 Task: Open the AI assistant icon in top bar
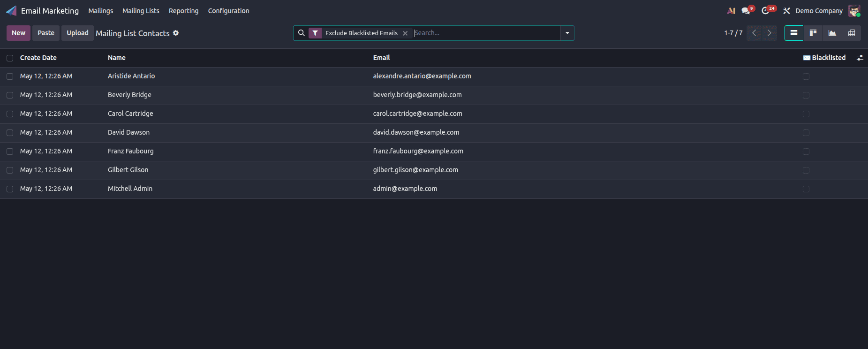tap(731, 11)
